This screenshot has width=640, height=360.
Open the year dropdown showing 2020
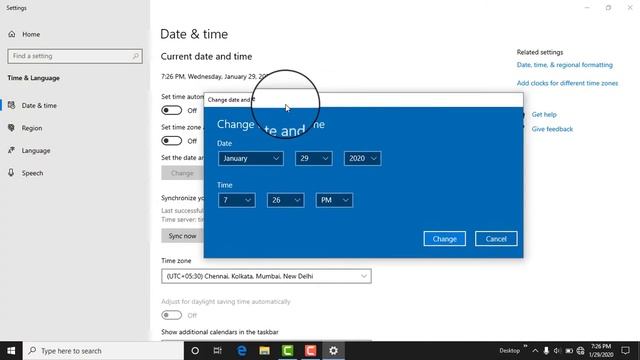[x=362, y=158]
